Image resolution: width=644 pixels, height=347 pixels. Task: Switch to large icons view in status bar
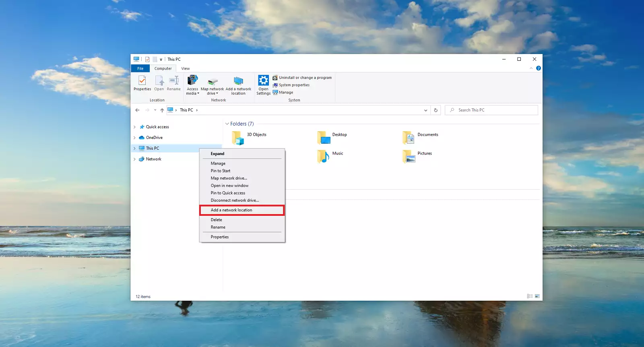[537, 296]
